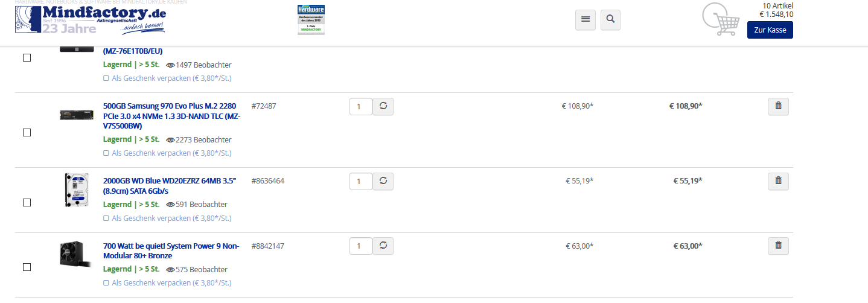The image size is (868, 303).
Task: Select the Samsung 970 Evo Plus row checkbox
Action: point(27,133)
